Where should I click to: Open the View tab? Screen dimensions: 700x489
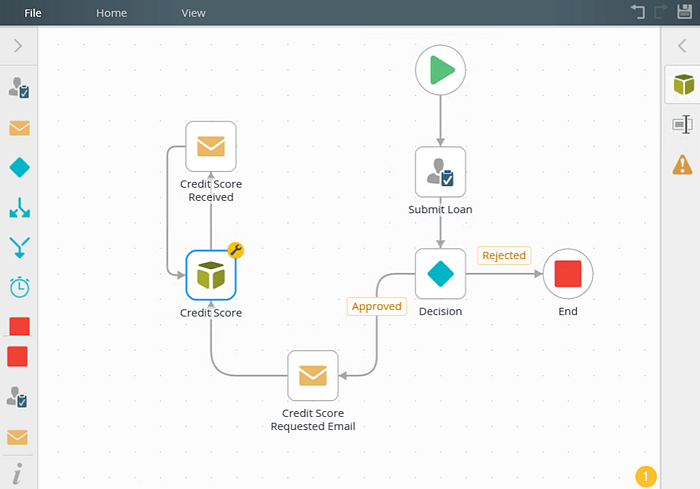click(x=193, y=13)
